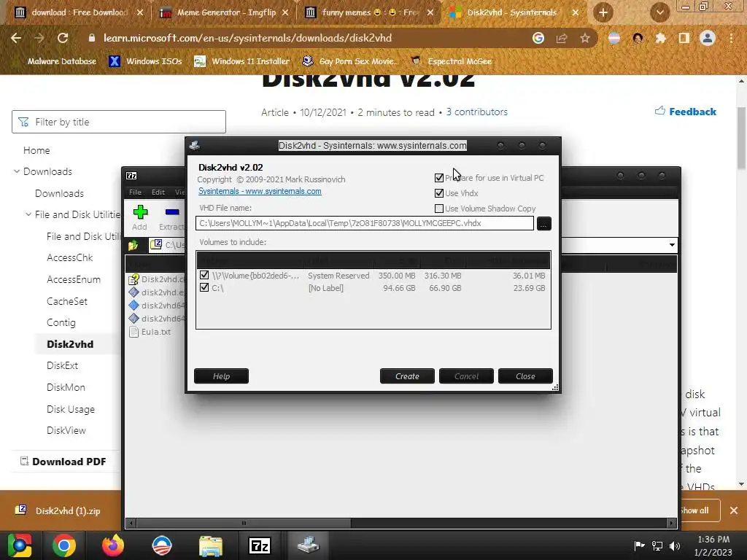Click the network tray icon
The width and height of the screenshot is (747, 560).
pos(657,545)
